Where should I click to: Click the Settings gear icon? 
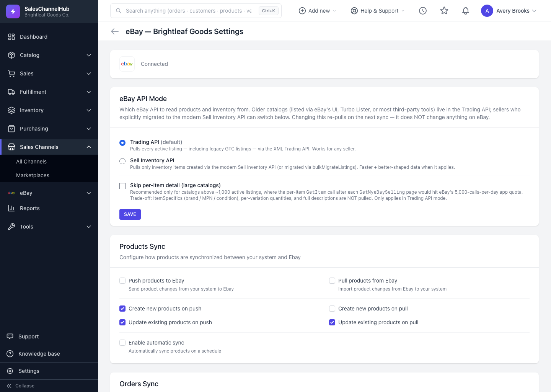(x=10, y=371)
